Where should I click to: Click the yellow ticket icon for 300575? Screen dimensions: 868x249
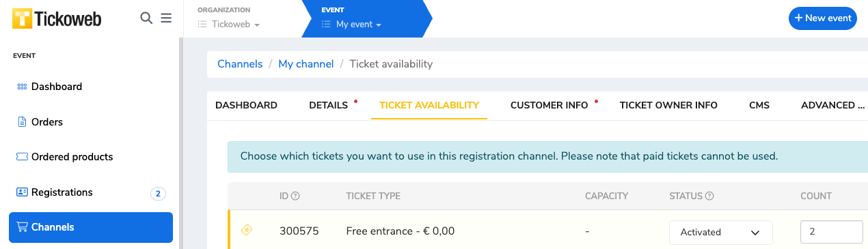247,231
